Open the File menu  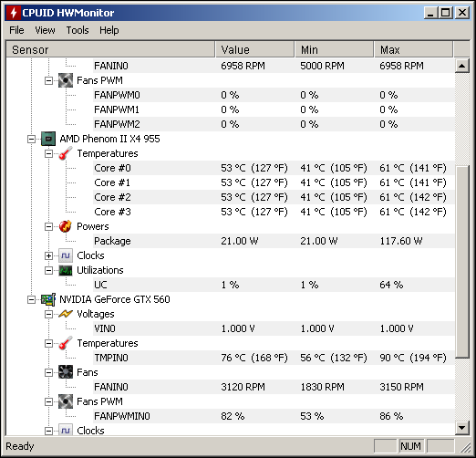point(16,30)
